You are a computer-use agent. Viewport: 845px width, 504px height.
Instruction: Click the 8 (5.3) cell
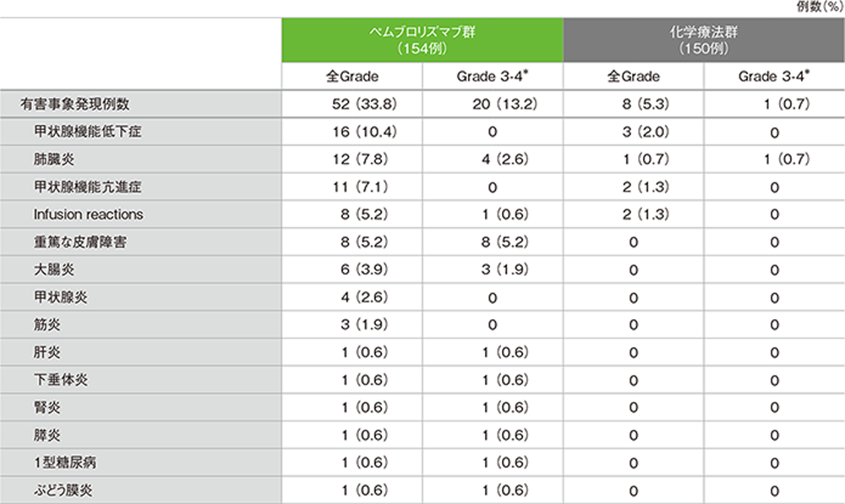646,104
